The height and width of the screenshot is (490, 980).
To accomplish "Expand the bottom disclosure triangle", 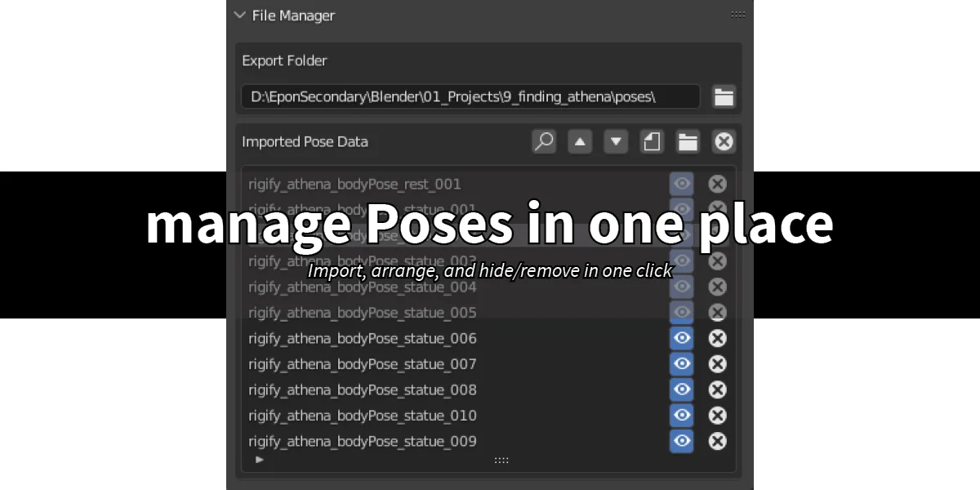I will click(259, 460).
